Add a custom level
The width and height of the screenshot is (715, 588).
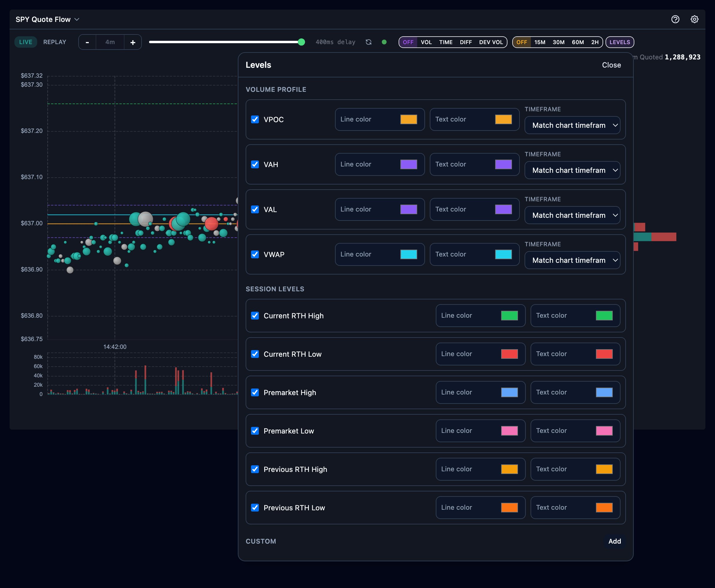tap(615, 541)
